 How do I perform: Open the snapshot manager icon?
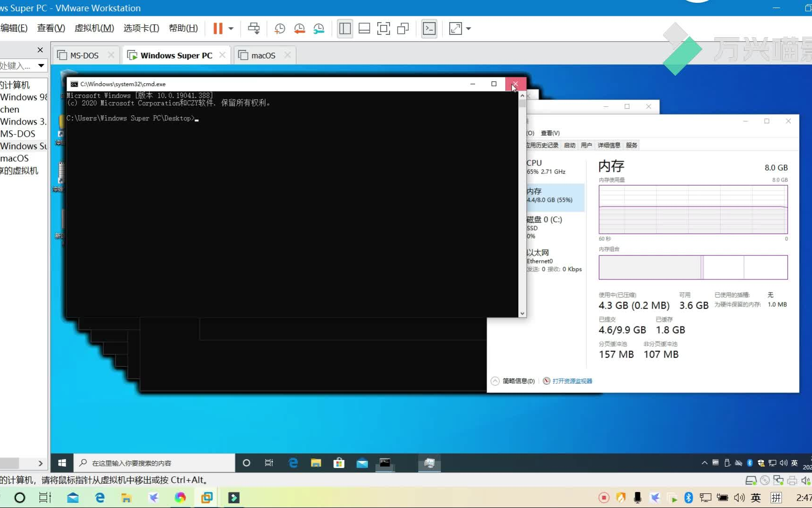319,29
